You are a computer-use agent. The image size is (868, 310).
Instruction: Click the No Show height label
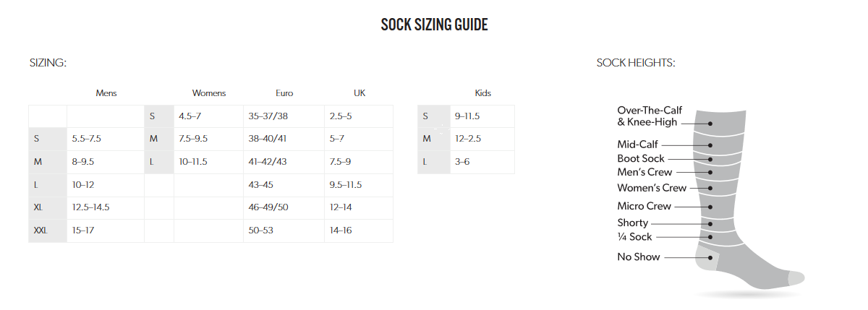[x=639, y=257]
